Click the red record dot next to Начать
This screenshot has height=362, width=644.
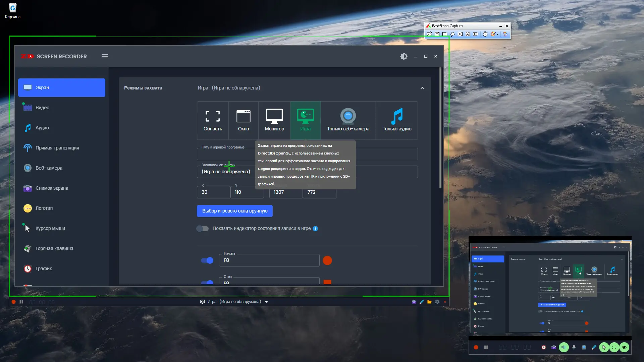point(327,260)
